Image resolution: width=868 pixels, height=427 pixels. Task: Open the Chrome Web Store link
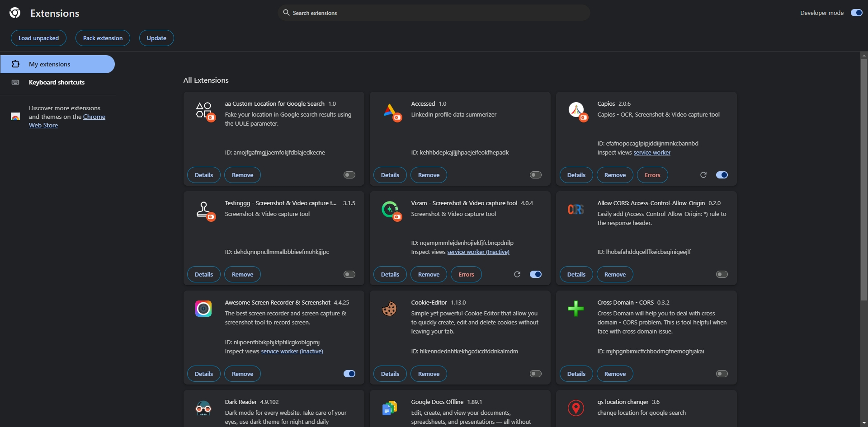click(x=94, y=117)
